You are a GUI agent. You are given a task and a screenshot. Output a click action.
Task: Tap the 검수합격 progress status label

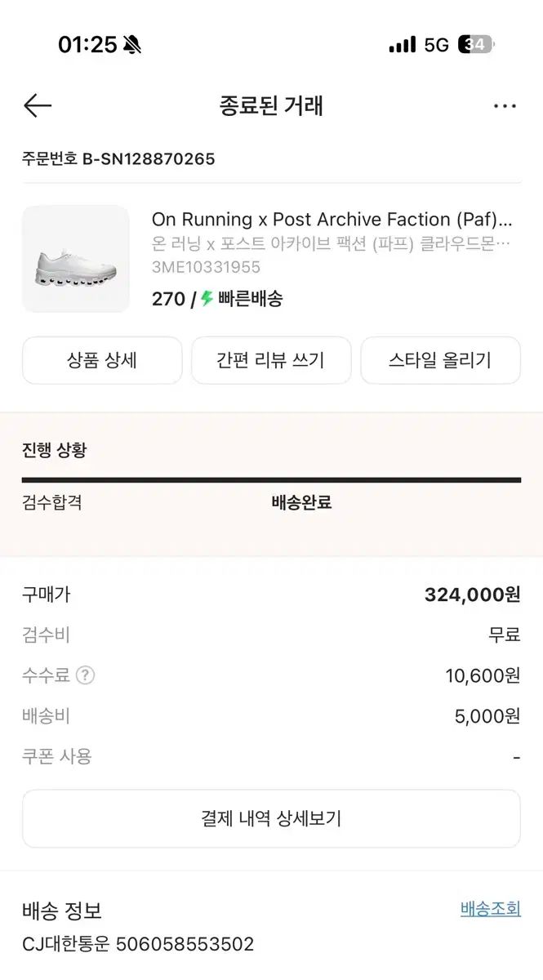tap(52, 502)
